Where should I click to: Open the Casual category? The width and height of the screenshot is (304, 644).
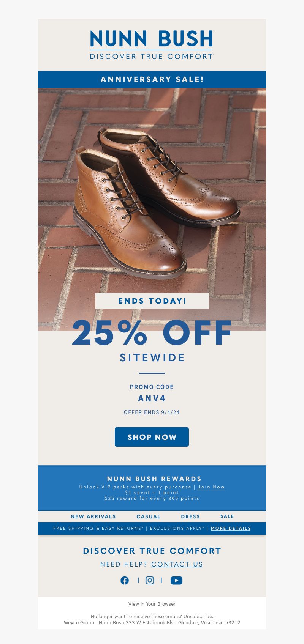click(x=149, y=516)
